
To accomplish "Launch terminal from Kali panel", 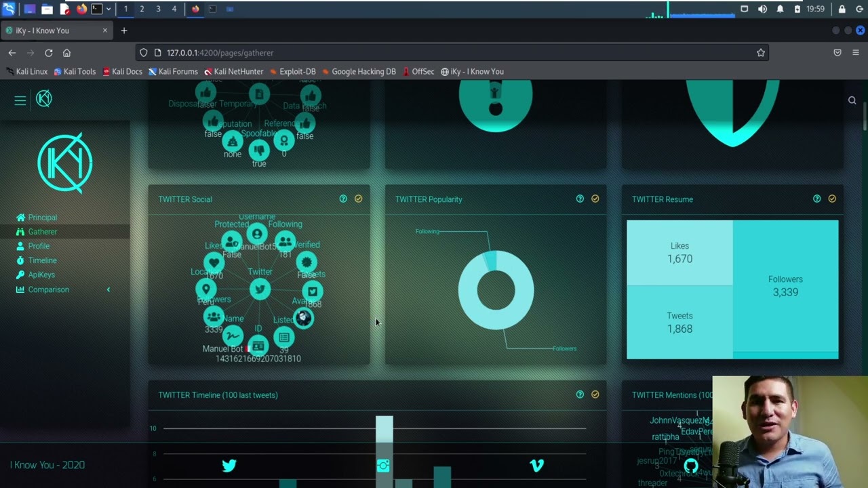I will coord(97,9).
